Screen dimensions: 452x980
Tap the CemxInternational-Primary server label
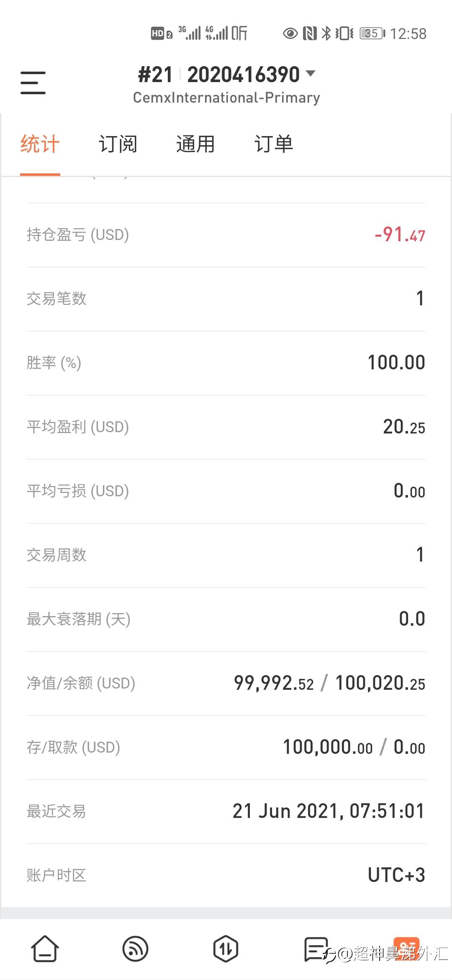pyautogui.click(x=226, y=98)
